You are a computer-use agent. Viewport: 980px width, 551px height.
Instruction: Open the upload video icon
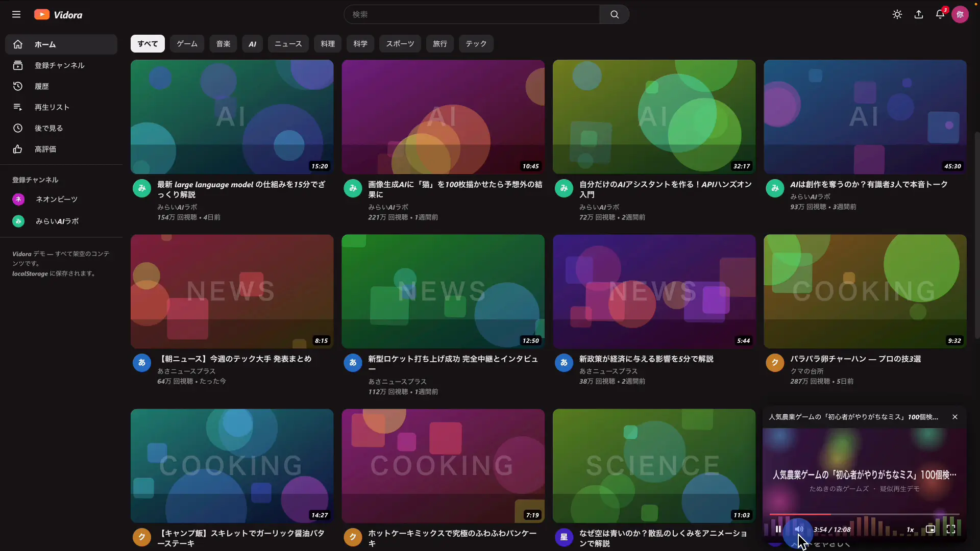tap(919, 14)
